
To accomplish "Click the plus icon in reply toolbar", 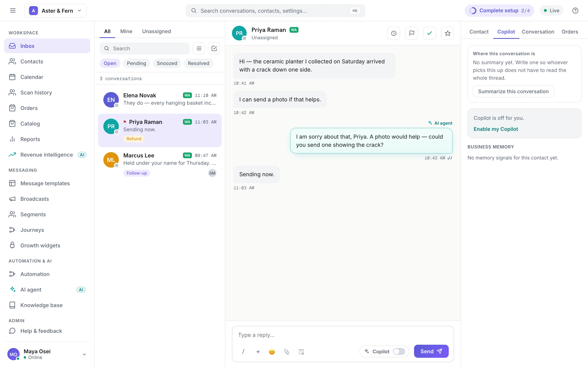I will 258,351.
